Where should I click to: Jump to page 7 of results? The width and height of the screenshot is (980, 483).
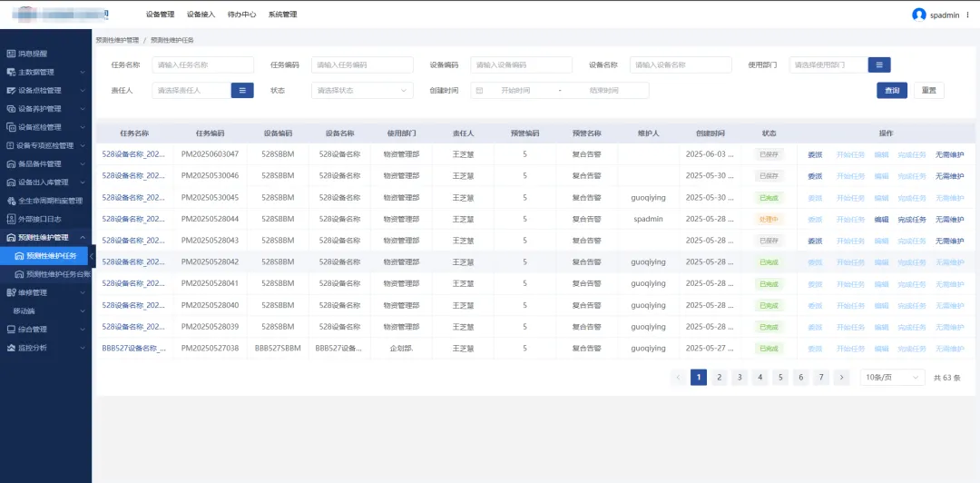(821, 378)
